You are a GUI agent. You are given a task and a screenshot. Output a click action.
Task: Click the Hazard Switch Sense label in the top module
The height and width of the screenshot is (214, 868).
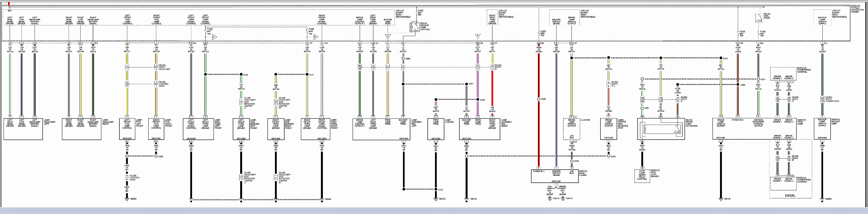tap(556, 22)
